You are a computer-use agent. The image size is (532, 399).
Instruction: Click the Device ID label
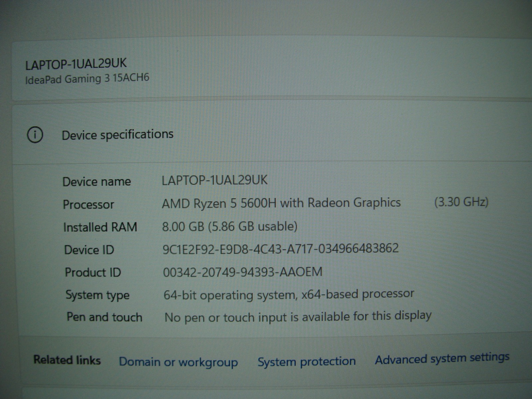(x=89, y=250)
